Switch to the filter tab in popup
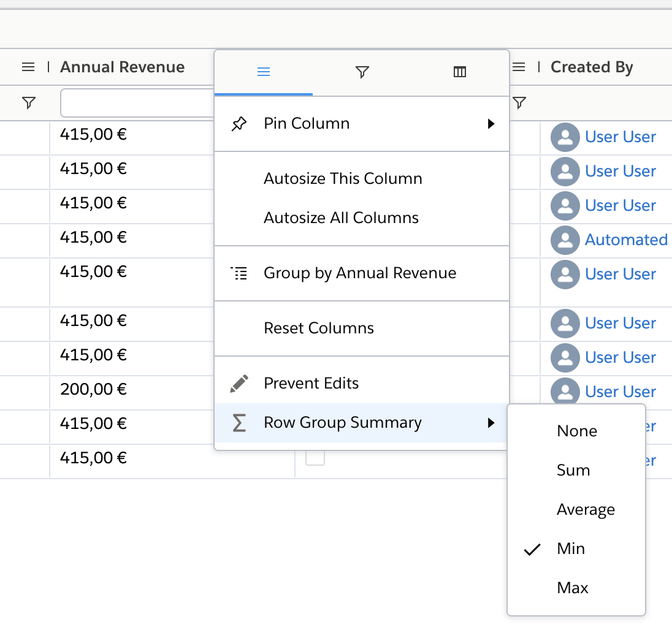 pyautogui.click(x=362, y=72)
